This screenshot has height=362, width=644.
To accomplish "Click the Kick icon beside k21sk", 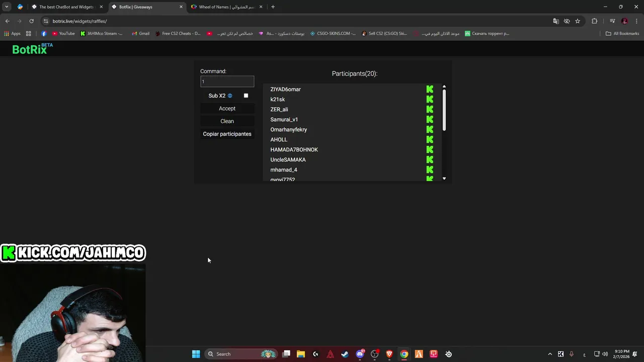I will click(430, 99).
